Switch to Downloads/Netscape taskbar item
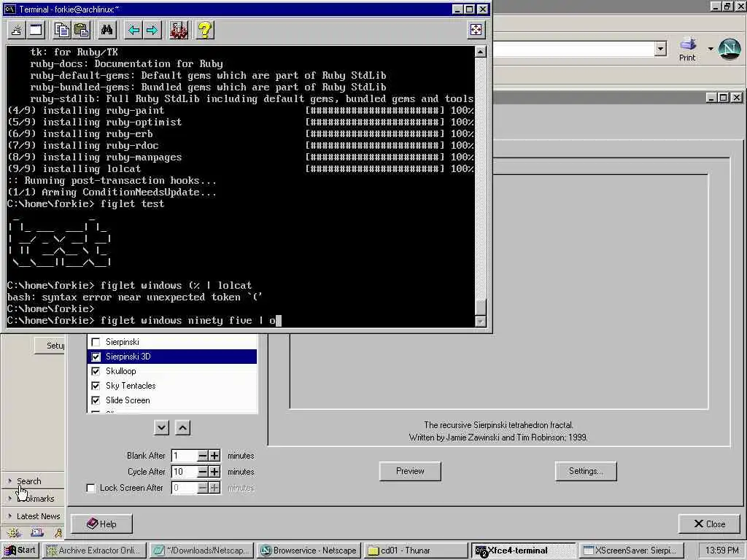 tap(201, 551)
